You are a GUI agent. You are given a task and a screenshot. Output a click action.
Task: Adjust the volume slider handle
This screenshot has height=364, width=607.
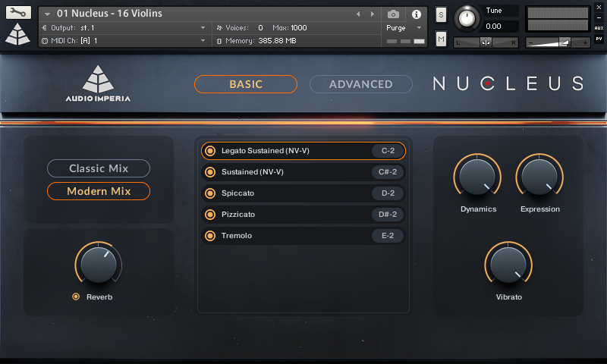[565, 42]
